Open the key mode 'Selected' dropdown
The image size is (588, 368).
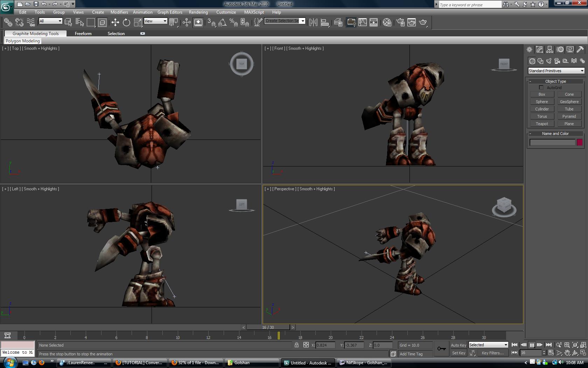coord(488,345)
